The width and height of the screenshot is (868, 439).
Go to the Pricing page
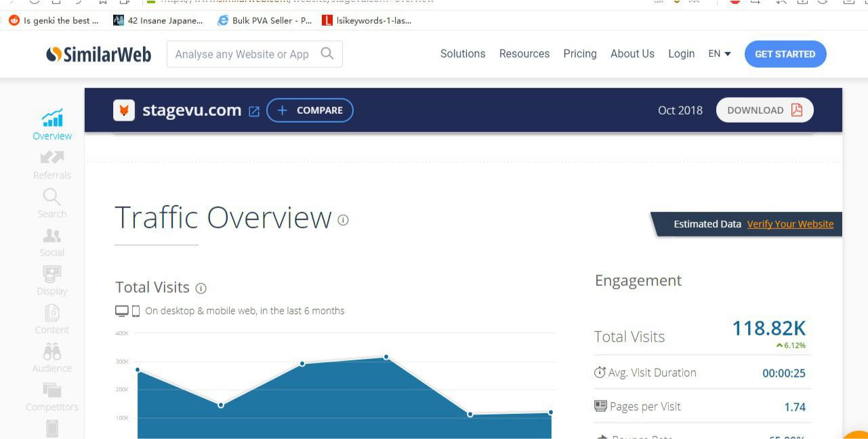coord(580,54)
